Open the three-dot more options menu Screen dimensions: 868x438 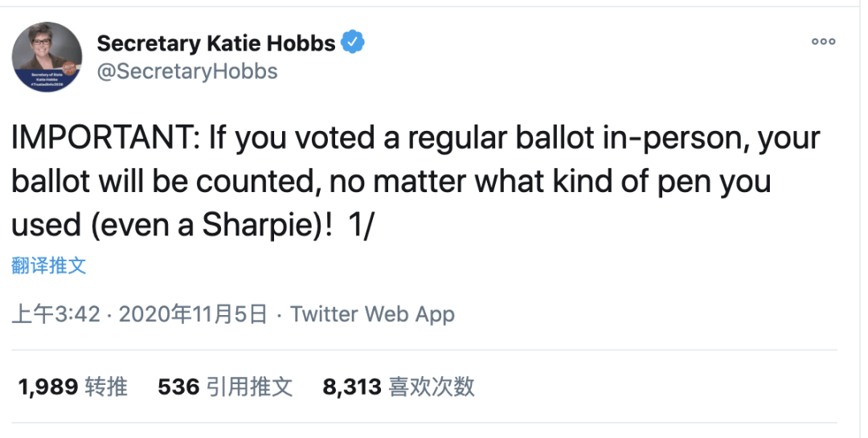click(823, 42)
